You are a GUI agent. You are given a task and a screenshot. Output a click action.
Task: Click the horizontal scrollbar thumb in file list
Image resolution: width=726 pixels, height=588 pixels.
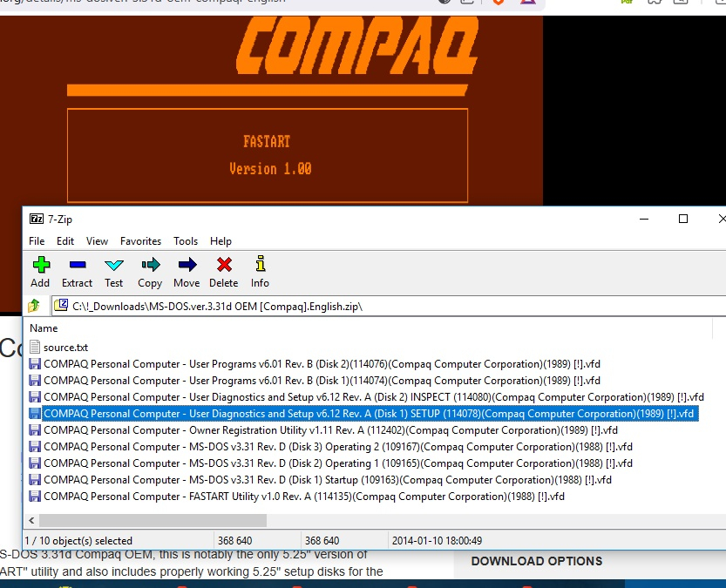153,520
